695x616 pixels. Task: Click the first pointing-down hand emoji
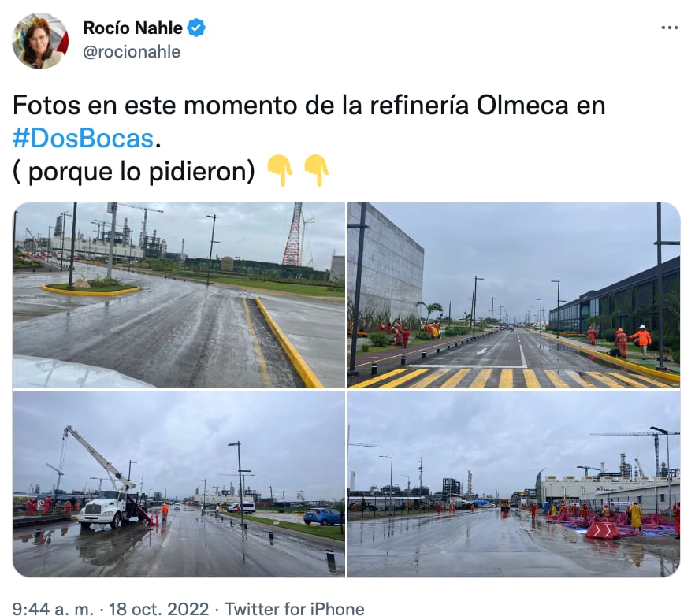(x=280, y=171)
